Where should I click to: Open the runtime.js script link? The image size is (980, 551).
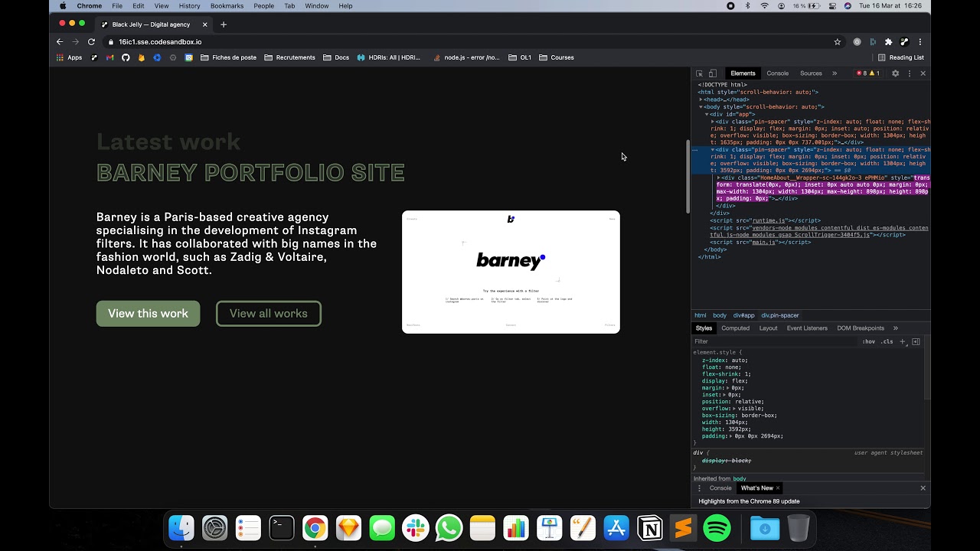[769, 220]
